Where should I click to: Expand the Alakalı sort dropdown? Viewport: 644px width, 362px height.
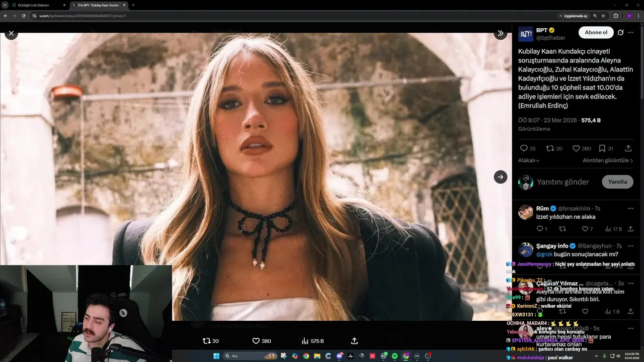(x=529, y=160)
